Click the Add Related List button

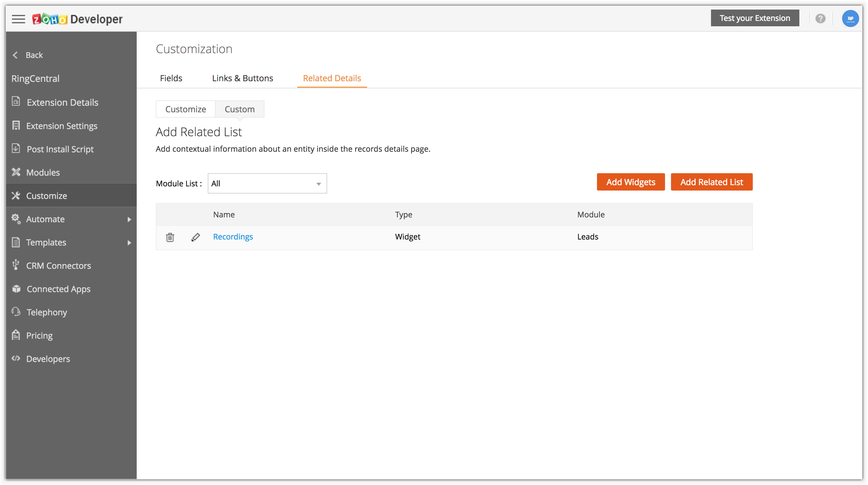click(x=711, y=182)
